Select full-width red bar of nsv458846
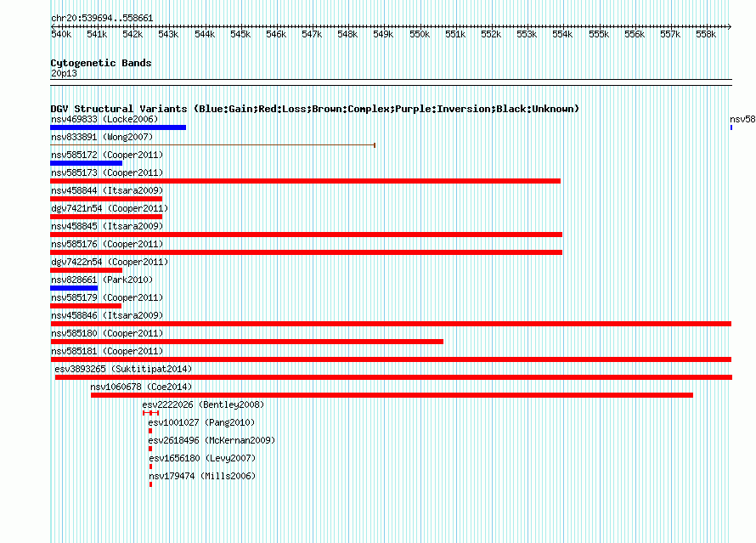The height and width of the screenshot is (543, 756). (x=391, y=324)
